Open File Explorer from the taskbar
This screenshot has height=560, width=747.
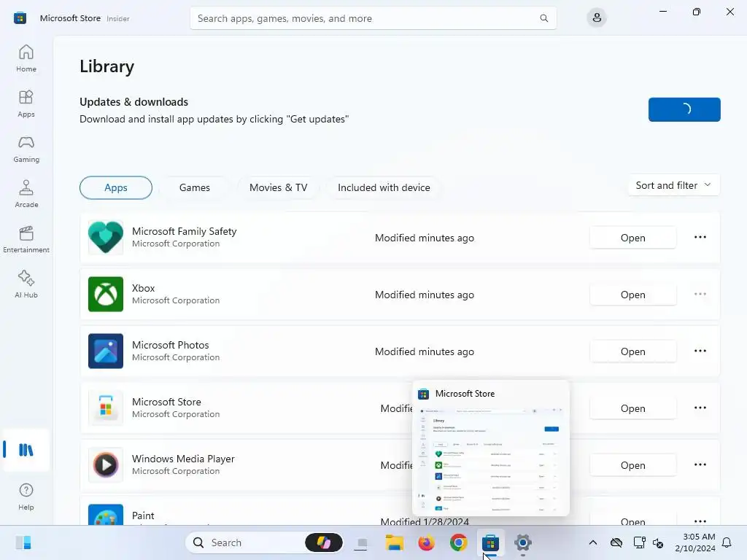(x=395, y=542)
